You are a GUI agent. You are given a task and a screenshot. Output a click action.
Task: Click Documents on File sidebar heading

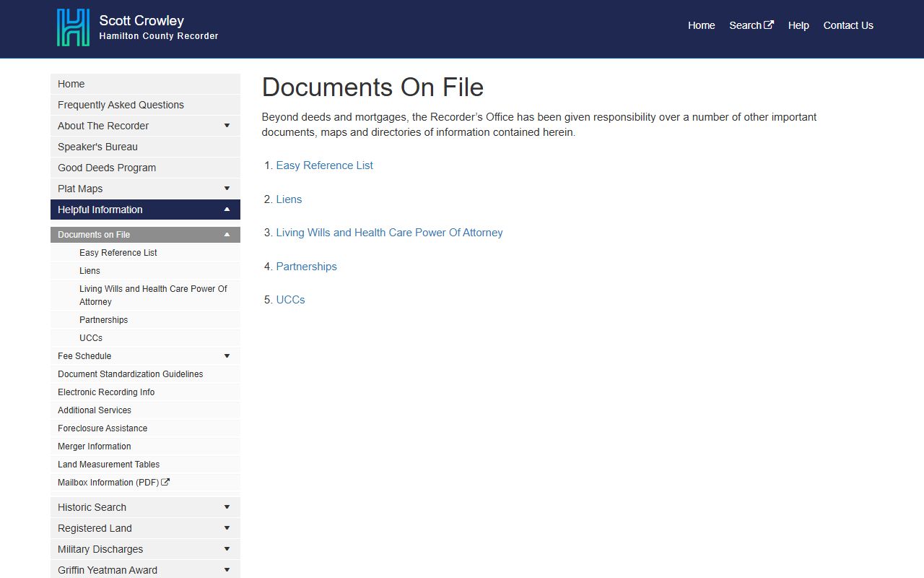click(x=94, y=235)
